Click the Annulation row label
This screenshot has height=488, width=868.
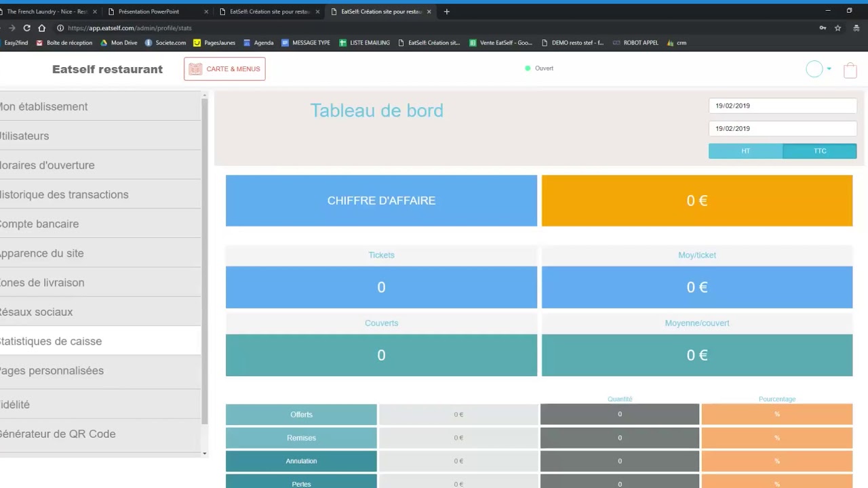pos(301,461)
